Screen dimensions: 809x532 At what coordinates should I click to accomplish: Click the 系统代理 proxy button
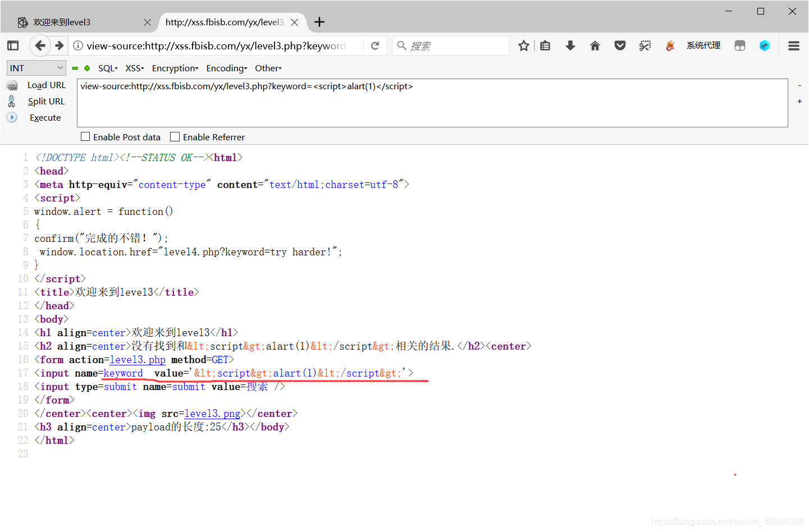[x=703, y=45]
